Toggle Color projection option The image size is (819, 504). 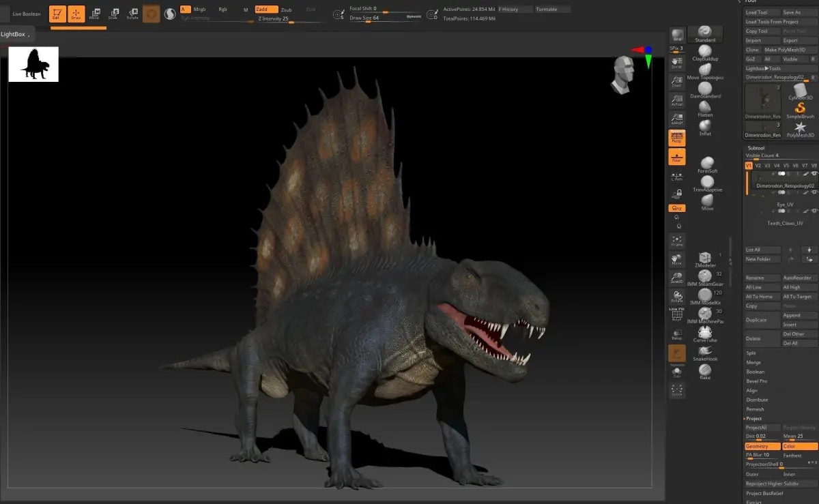tap(799, 446)
